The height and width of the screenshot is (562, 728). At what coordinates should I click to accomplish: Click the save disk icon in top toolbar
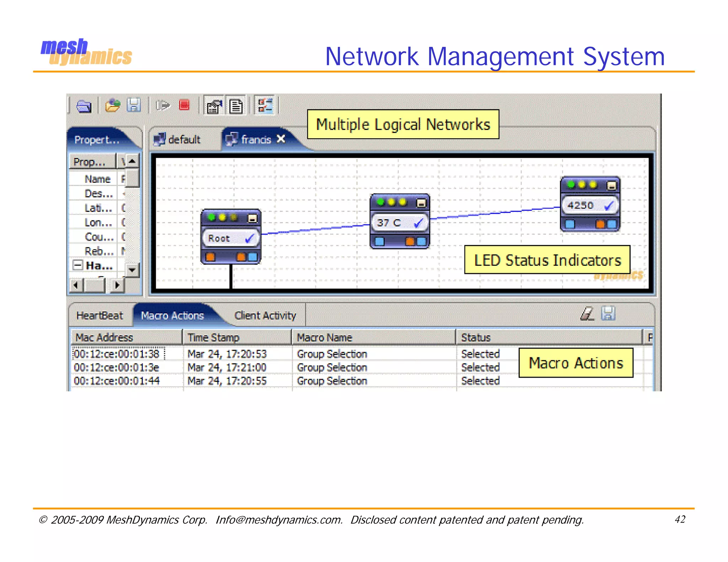click(x=134, y=105)
